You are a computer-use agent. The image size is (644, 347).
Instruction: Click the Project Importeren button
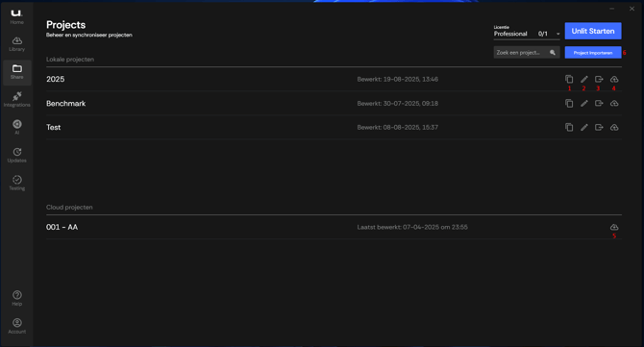593,53
